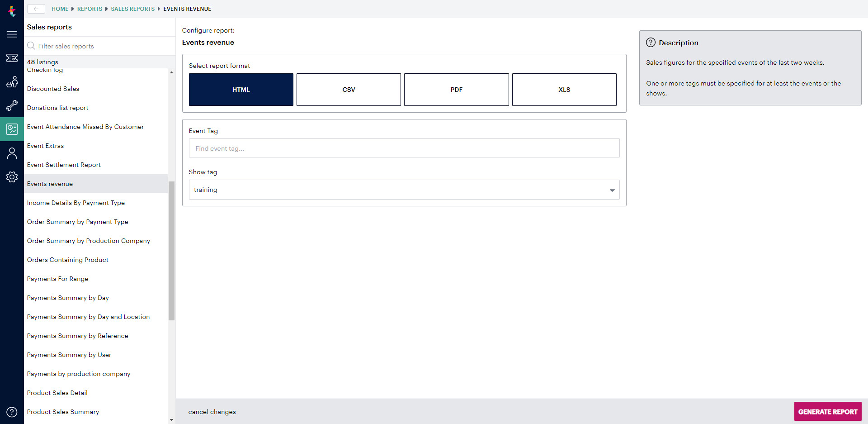
Task: Click HOME in the breadcrumb trail
Action: point(60,9)
